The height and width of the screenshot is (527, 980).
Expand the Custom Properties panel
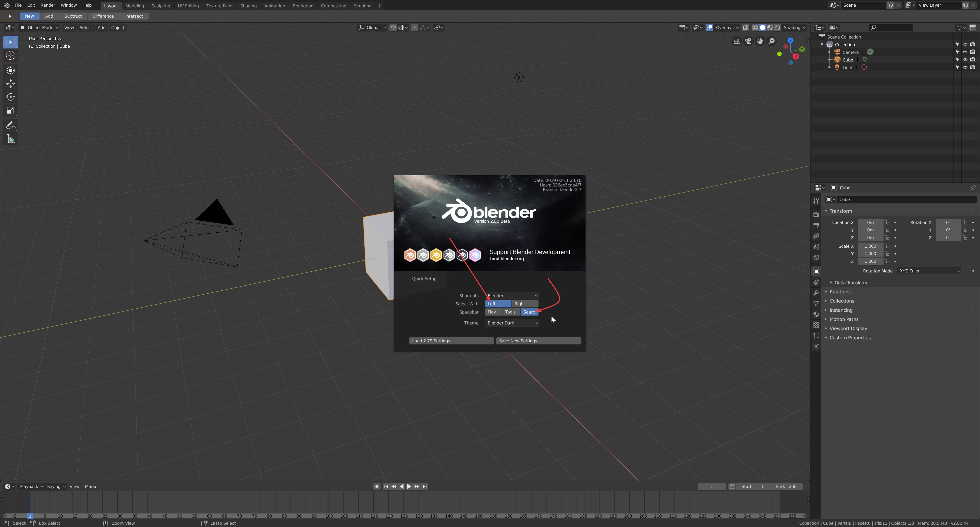[850, 338]
